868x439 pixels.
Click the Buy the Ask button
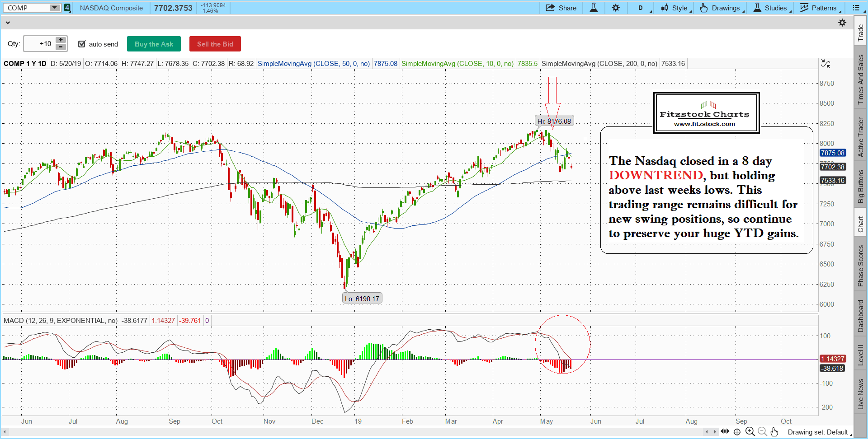(x=154, y=44)
